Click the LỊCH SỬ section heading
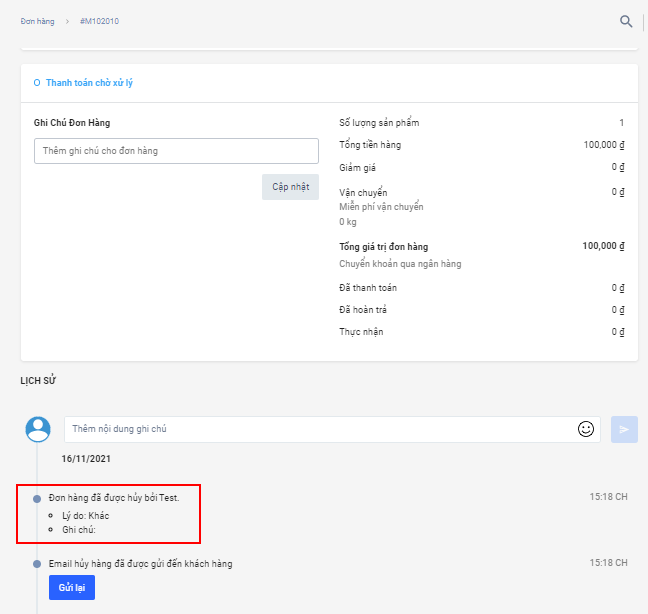648x614 pixels. click(x=37, y=380)
